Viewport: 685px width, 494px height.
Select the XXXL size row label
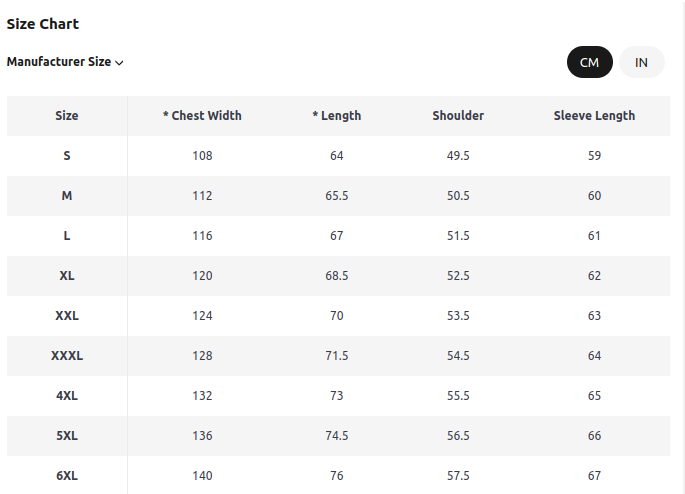pos(67,356)
